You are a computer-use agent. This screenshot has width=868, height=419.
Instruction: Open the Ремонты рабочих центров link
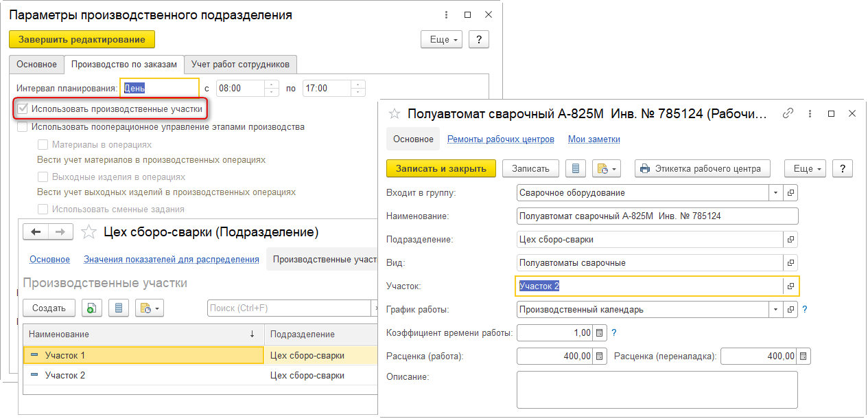[x=500, y=139]
